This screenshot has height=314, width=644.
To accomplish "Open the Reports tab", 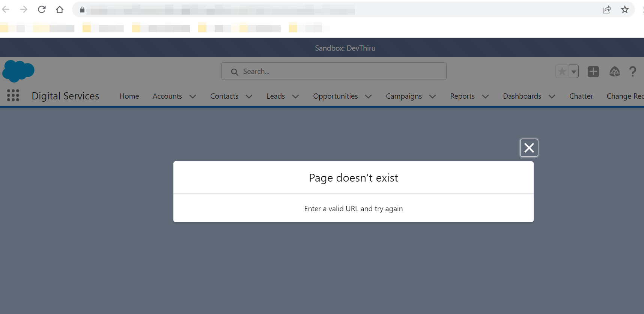I will coord(462,96).
